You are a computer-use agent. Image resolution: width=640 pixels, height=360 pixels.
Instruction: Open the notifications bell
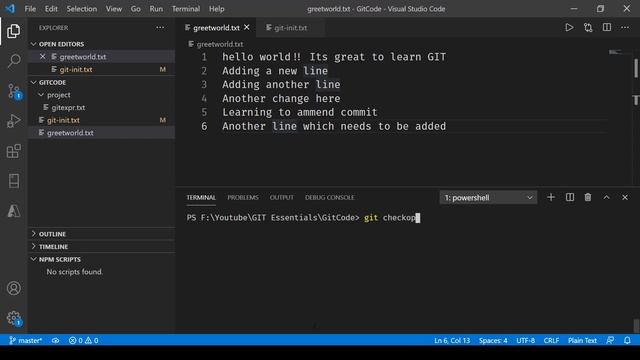pos(627,340)
